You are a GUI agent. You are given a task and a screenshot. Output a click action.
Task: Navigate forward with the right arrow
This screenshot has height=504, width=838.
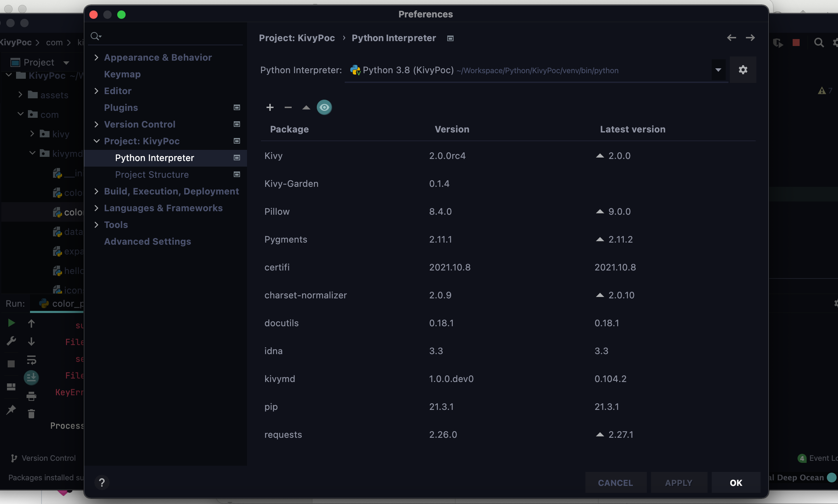(x=750, y=38)
